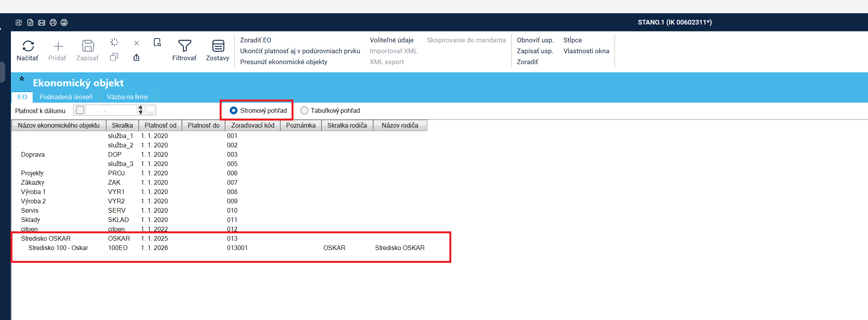Open the Filtrovať funnel filter
The width and height of the screenshot is (868, 320).
pyautogui.click(x=184, y=46)
